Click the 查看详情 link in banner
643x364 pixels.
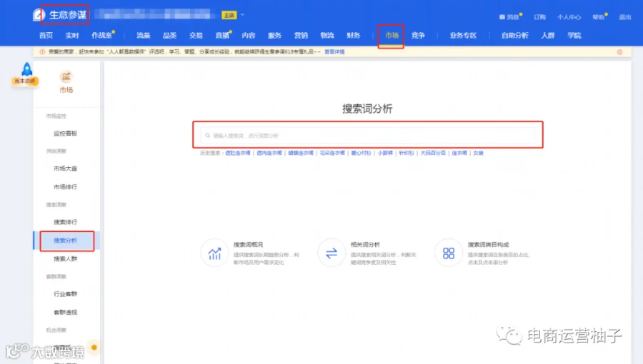point(334,52)
